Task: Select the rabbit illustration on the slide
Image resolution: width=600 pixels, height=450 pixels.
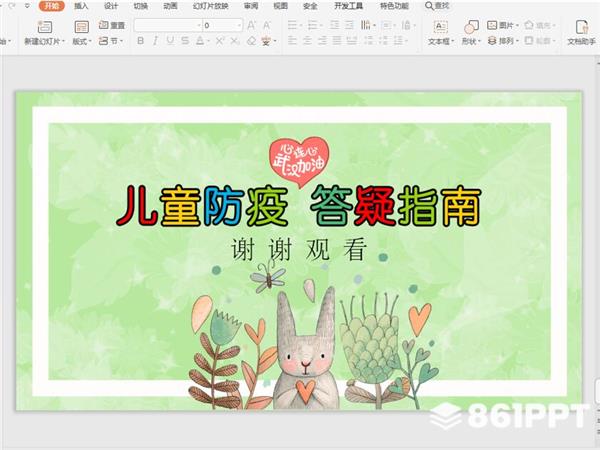Action: [305, 350]
